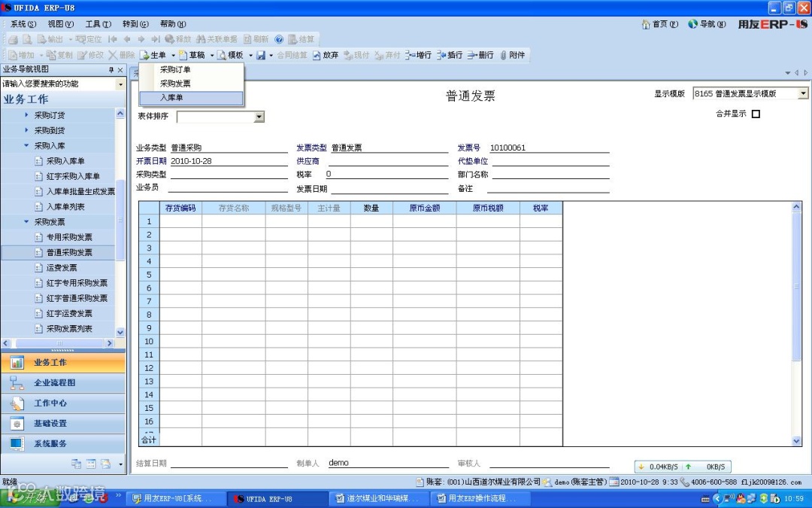The width and height of the screenshot is (812, 508).
Task: Click the 增加 (add) toolbar icon
Action: (x=13, y=55)
